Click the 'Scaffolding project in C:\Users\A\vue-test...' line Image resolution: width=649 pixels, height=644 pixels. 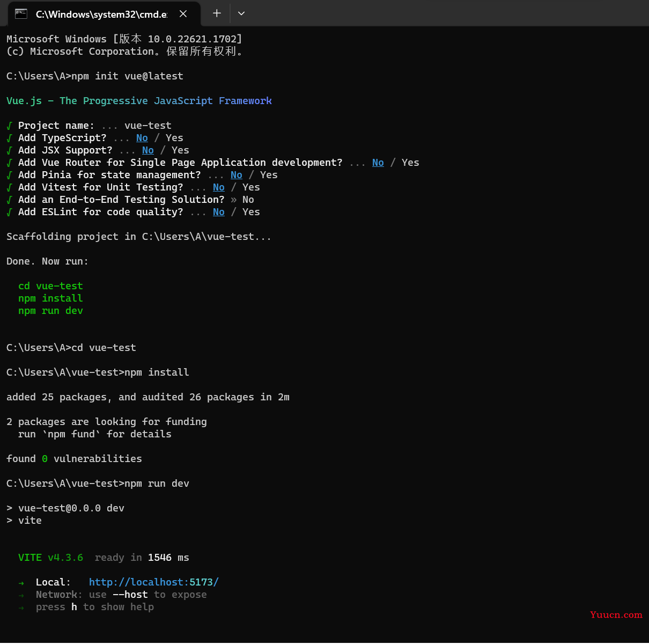[x=139, y=237]
